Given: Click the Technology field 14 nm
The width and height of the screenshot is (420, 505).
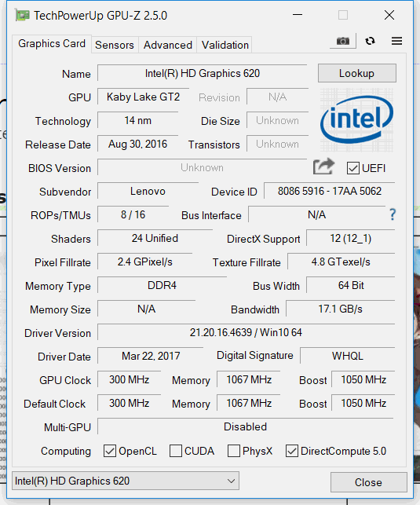Looking at the screenshot, I should [137, 120].
